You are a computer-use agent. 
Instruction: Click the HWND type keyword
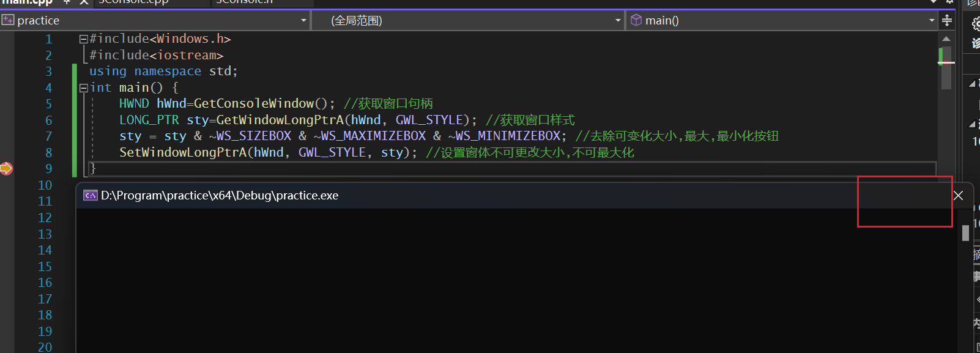point(134,103)
